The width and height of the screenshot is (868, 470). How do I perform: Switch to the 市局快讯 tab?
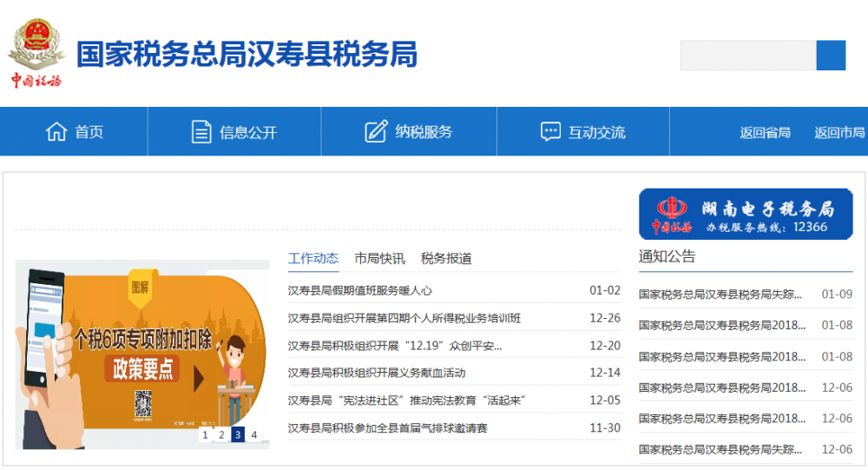coord(380,258)
